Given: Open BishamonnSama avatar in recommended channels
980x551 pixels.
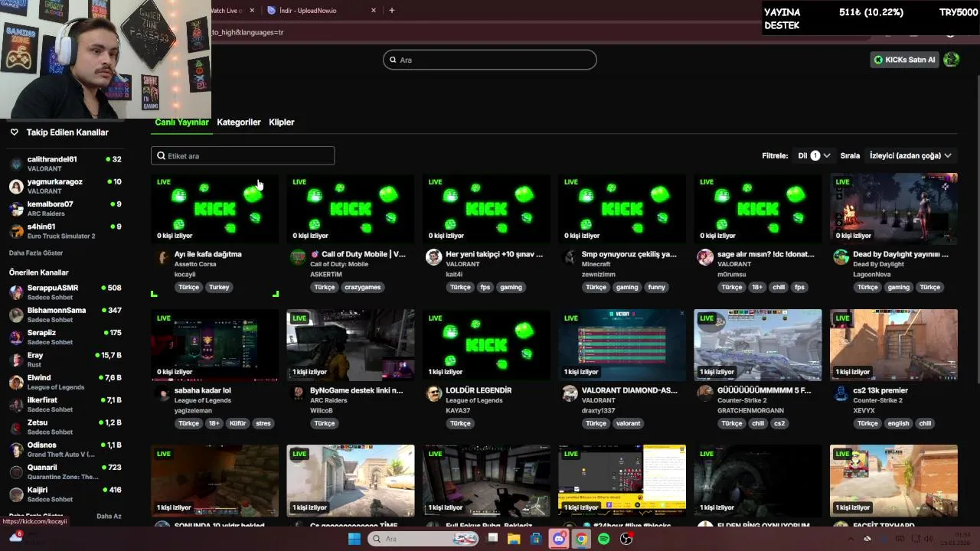Looking at the screenshot, I should [16, 315].
